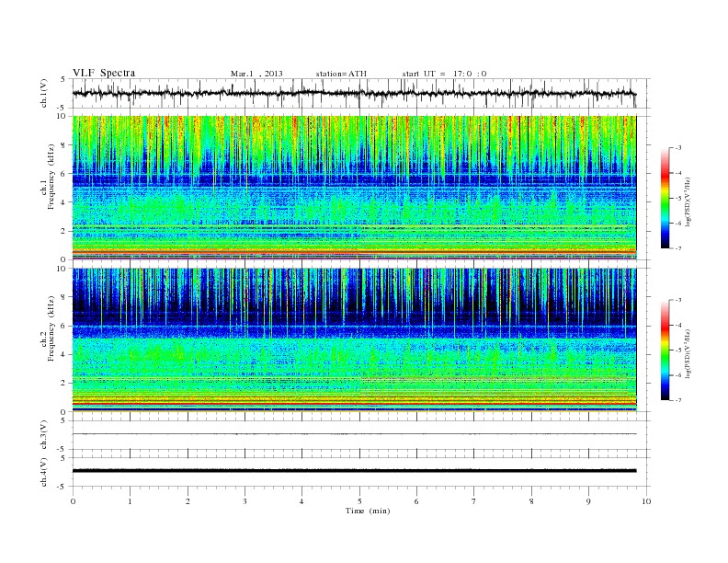This screenshot has height=563, width=728.
Task: Click the 1 minute label on the time axis
Action: (130, 501)
